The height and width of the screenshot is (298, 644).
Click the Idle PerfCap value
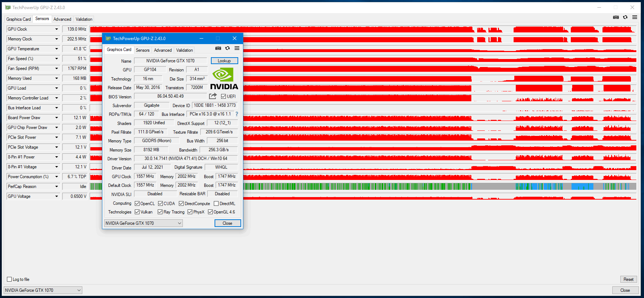[x=75, y=187]
